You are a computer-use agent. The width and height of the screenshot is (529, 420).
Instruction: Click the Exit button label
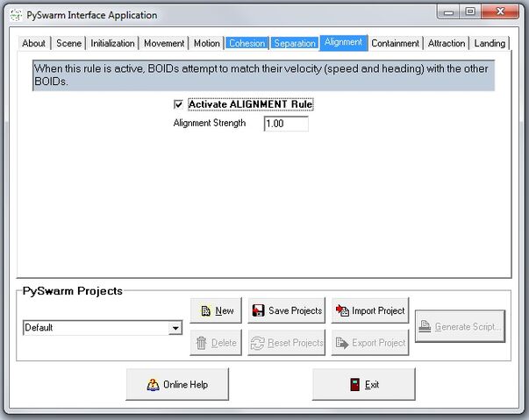pos(372,385)
